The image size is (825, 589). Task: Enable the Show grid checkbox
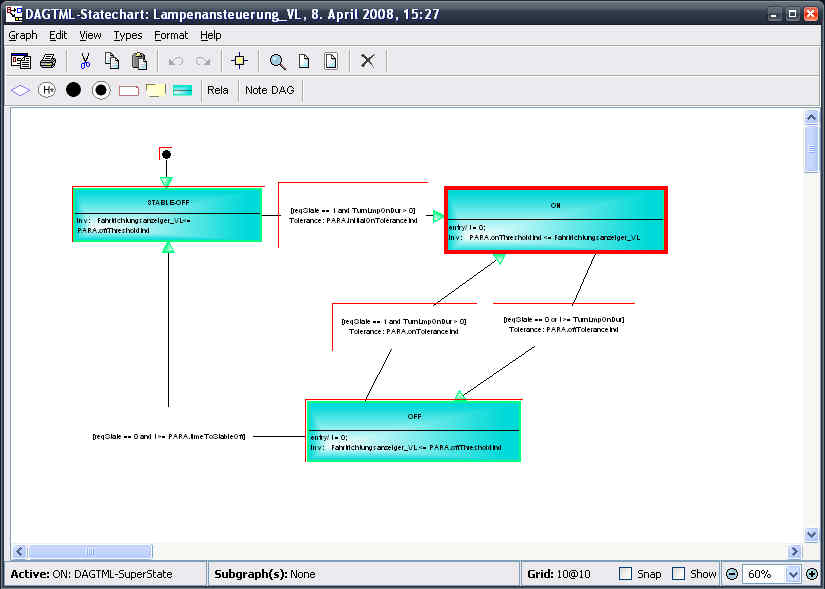(x=679, y=574)
